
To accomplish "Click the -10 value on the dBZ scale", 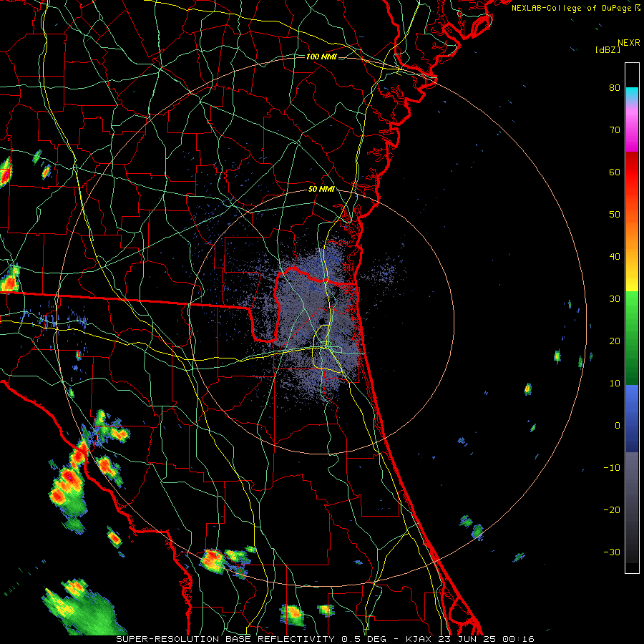I will tap(612, 468).
